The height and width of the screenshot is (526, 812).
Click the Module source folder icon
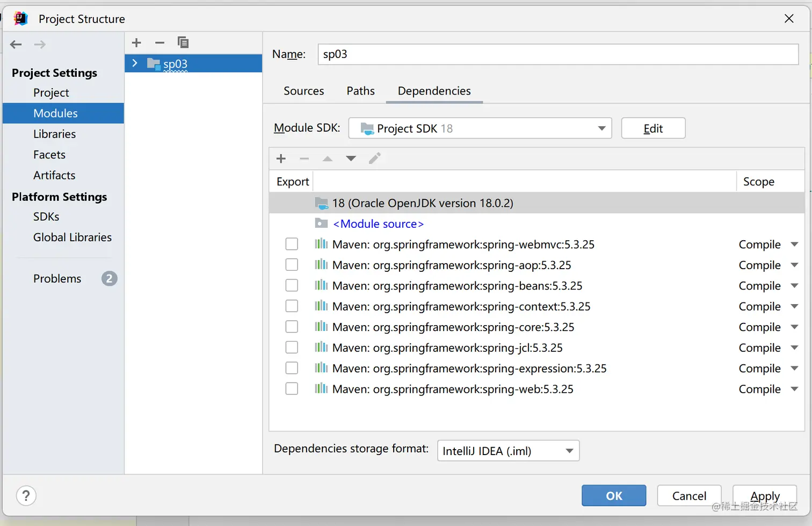(321, 223)
